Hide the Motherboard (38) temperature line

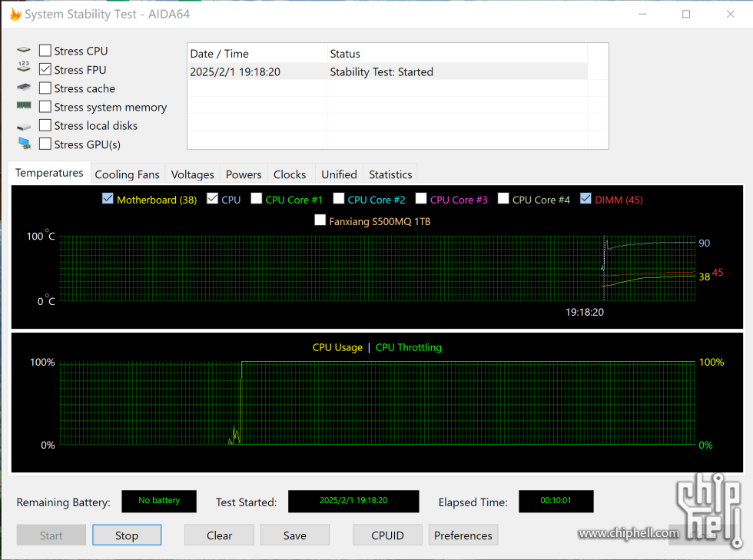tap(108, 198)
